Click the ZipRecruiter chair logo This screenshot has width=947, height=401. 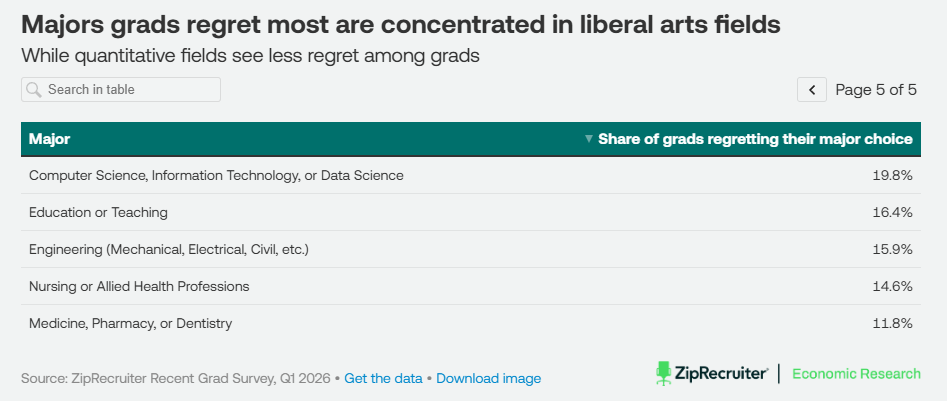click(664, 373)
